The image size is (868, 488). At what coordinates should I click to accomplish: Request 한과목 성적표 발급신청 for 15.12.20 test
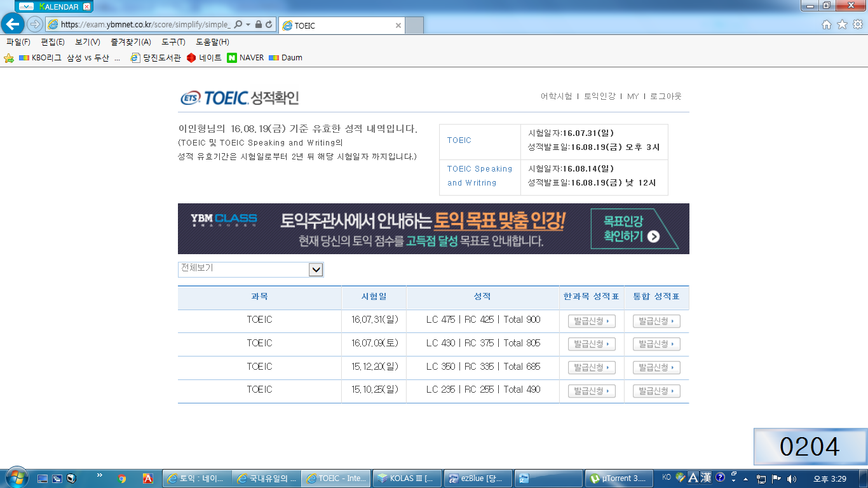[x=592, y=367]
